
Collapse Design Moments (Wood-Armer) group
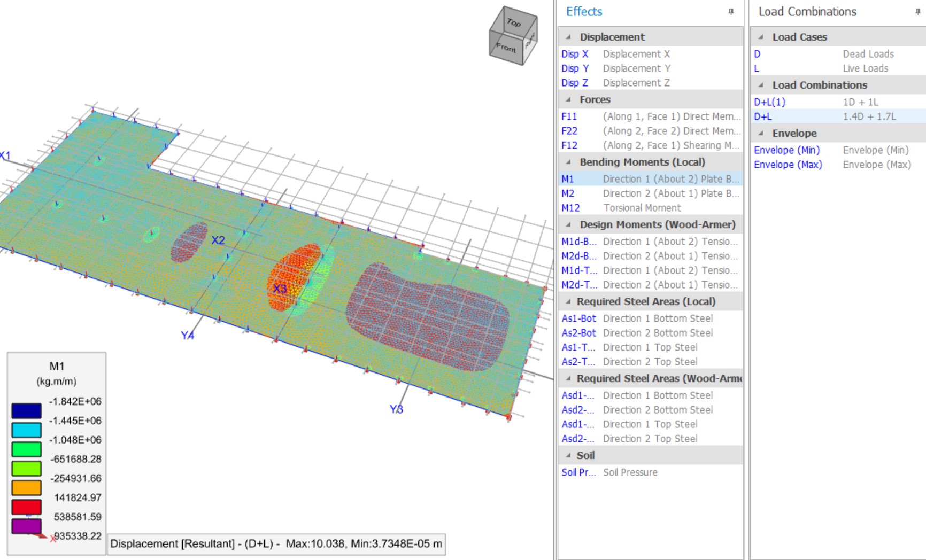pyautogui.click(x=568, y=224)
